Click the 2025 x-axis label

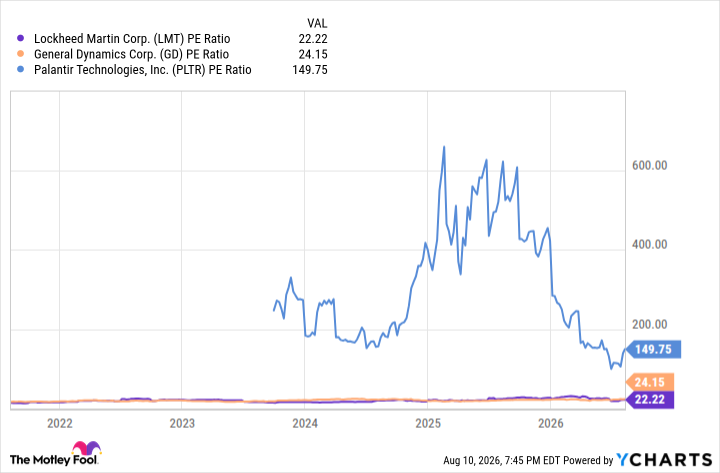pos(428,423)
